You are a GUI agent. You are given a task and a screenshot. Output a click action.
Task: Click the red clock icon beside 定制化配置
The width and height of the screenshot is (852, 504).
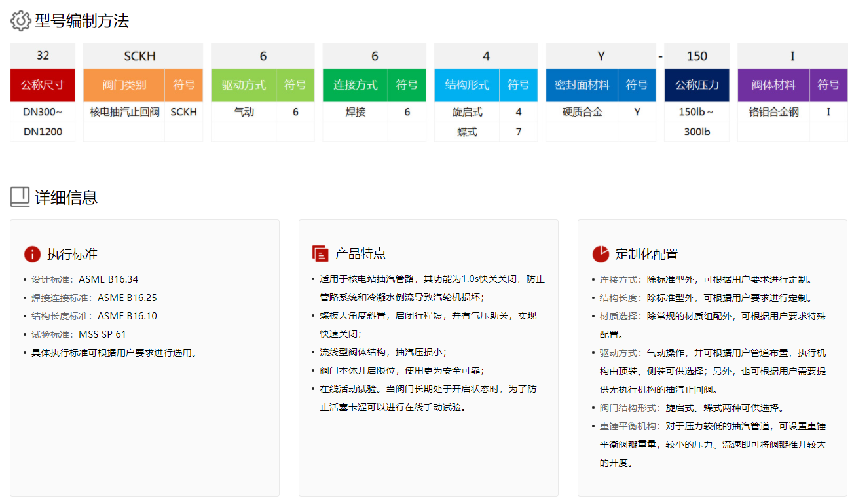pos(600,255)
